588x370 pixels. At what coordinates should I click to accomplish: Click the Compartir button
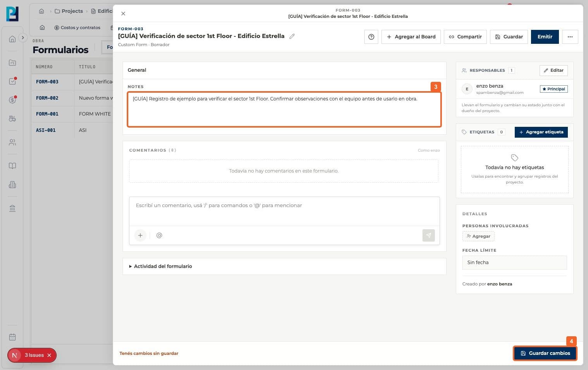465,37
